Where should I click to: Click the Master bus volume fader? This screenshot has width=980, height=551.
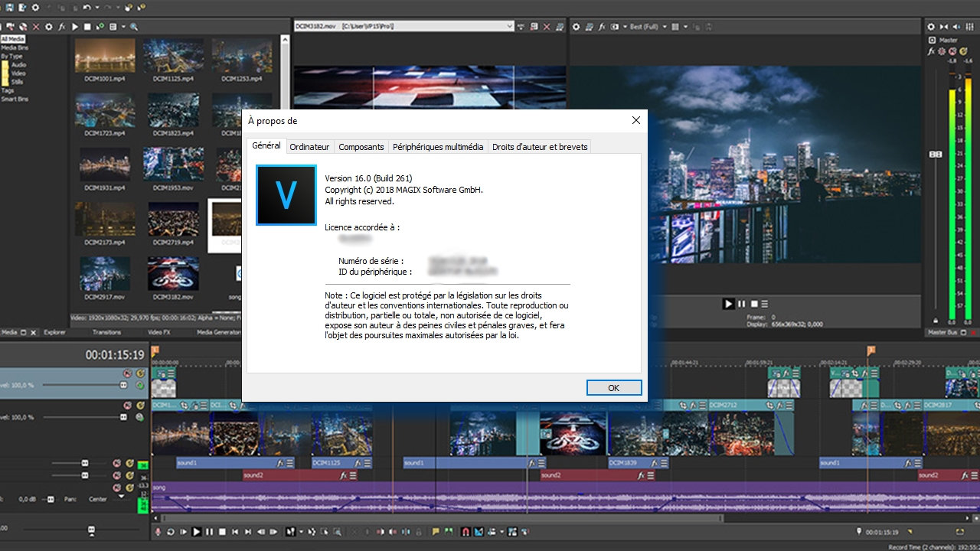point(935,155)
